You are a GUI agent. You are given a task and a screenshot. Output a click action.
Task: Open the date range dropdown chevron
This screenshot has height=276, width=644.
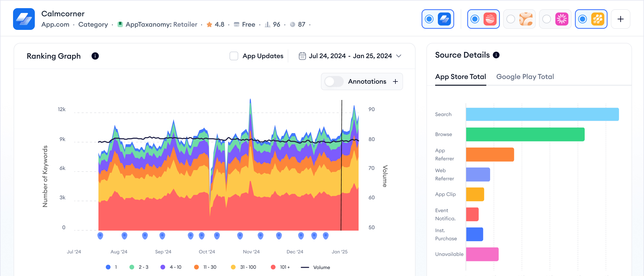[399, 56]
